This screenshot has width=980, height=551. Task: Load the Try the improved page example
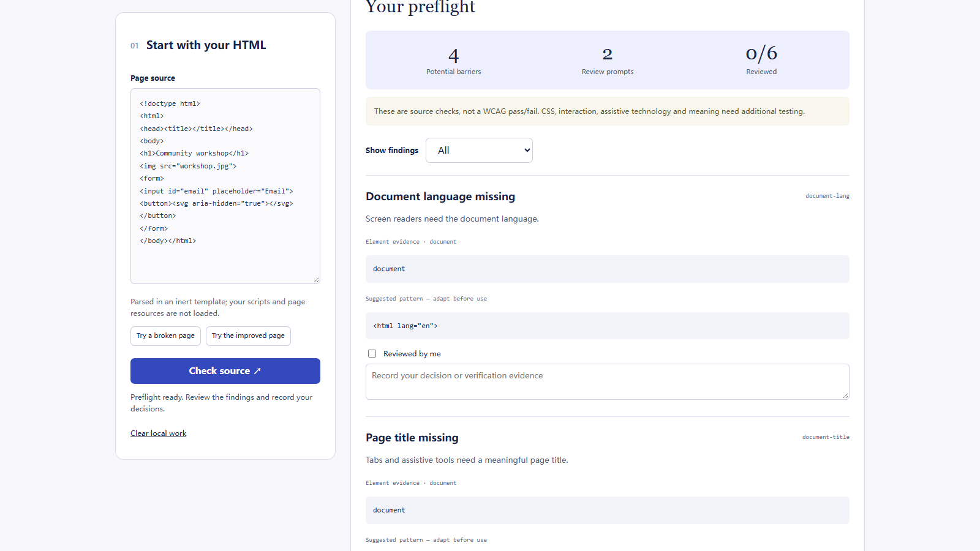tap(248, 336)
